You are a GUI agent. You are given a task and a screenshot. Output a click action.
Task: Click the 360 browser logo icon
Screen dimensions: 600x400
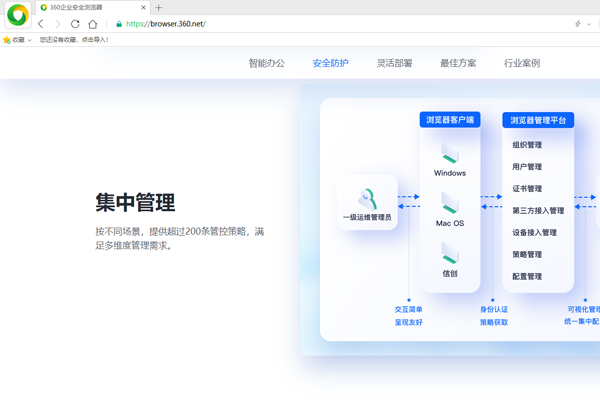17,15
